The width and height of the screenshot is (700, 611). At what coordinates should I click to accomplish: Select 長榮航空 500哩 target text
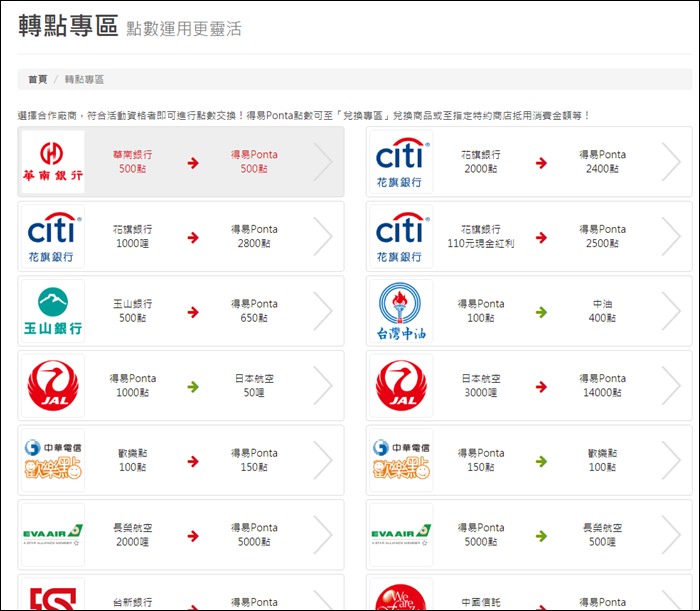pos(602,534)
